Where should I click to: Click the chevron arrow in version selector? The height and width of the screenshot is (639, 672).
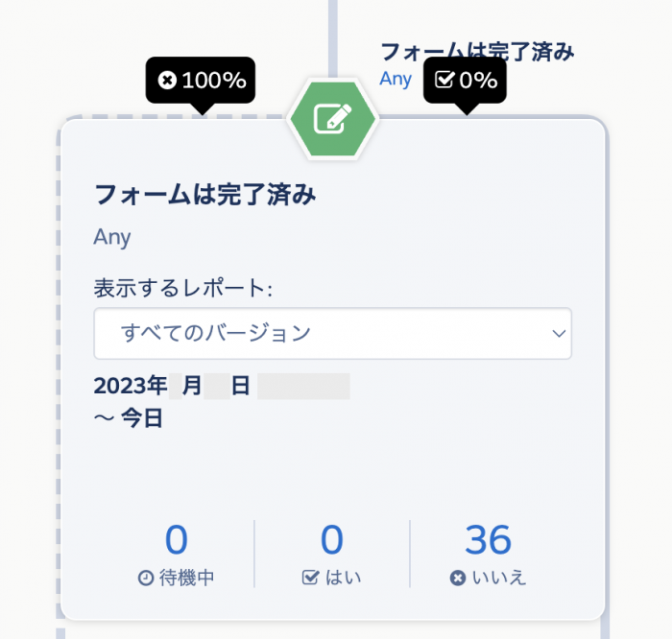[559, 333]
